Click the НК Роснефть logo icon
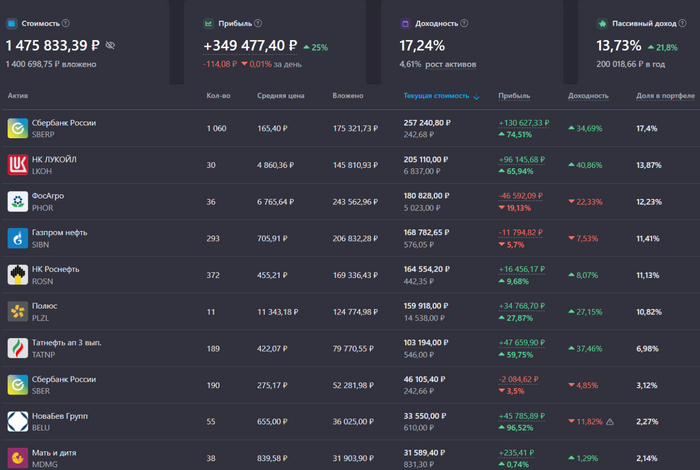This screenshot has height=470, width=700. point(17,274)
